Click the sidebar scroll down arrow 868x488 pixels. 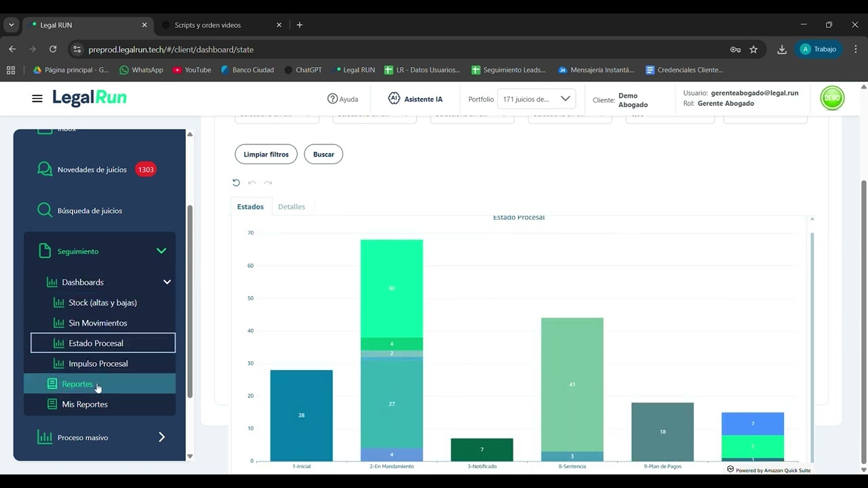[x=190, y=456]
